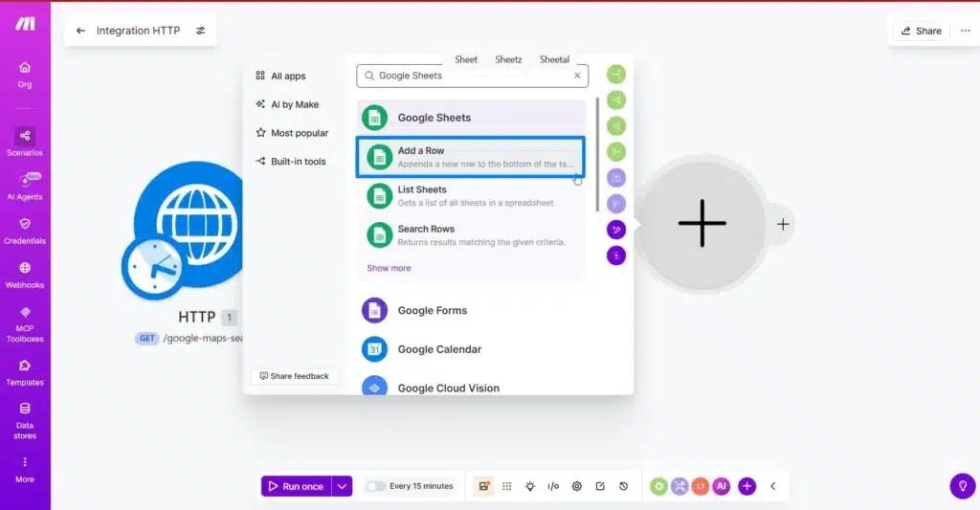Choose the Sheet suggestion
Viewport: 980px width, 510px height.
point(466,59)
